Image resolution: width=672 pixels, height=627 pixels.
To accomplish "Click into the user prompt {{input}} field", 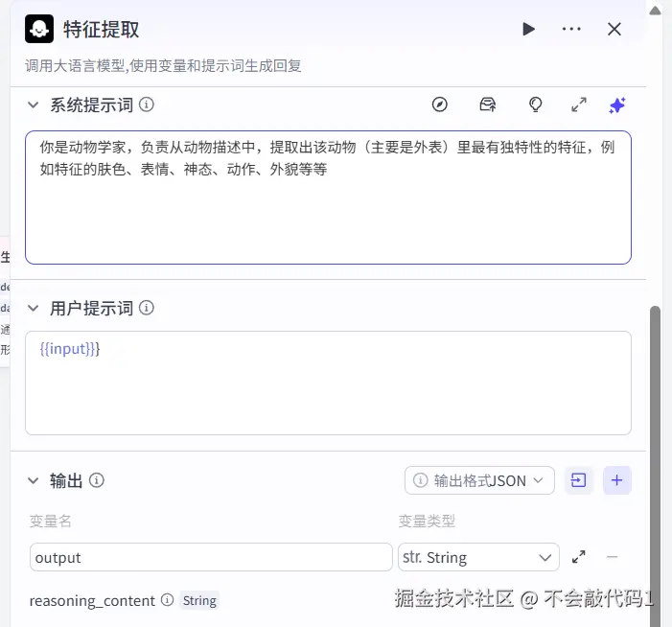I will (x=328, y=383).
